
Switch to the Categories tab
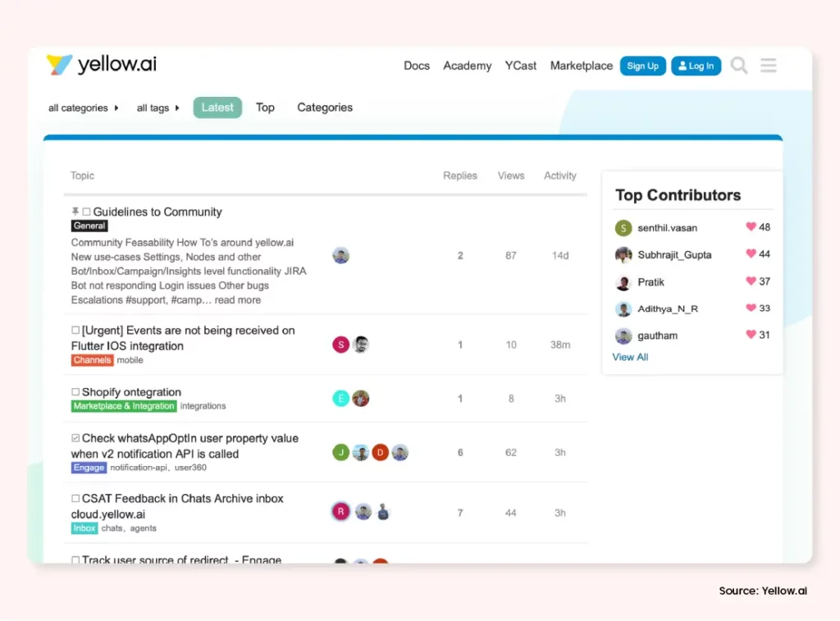point(325,107)
